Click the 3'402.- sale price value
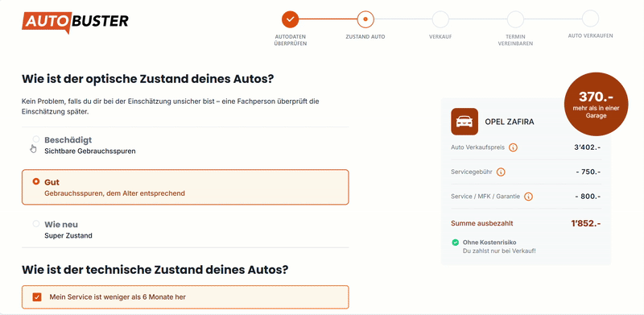Image resolution: width=644 pixels, height=315 pixels. [x=588, y=147]
